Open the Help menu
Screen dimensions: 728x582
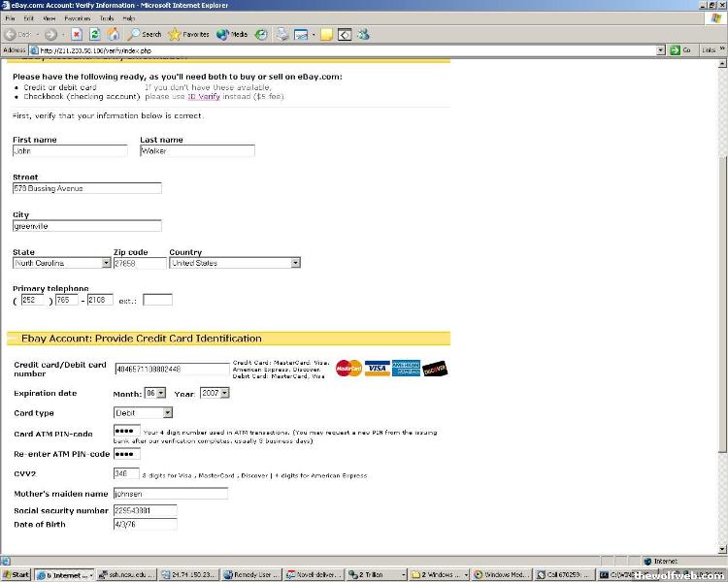tap(128, 18)
